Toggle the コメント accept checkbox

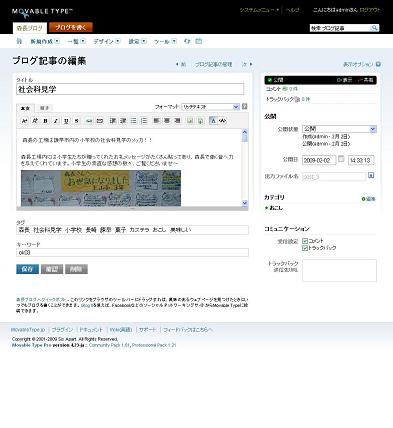[x=305, y=241]
